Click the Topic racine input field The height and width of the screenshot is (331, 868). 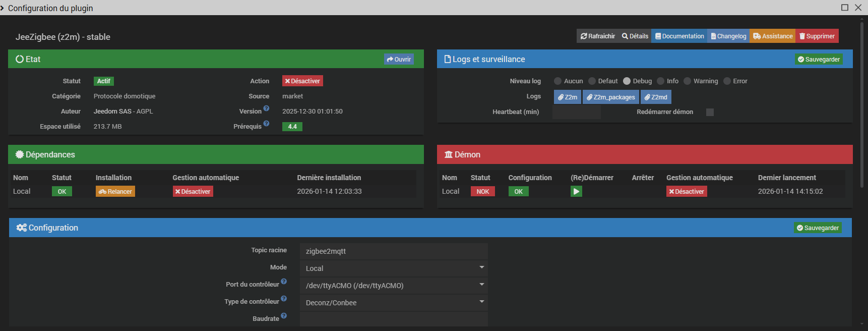tap(394, 251)
